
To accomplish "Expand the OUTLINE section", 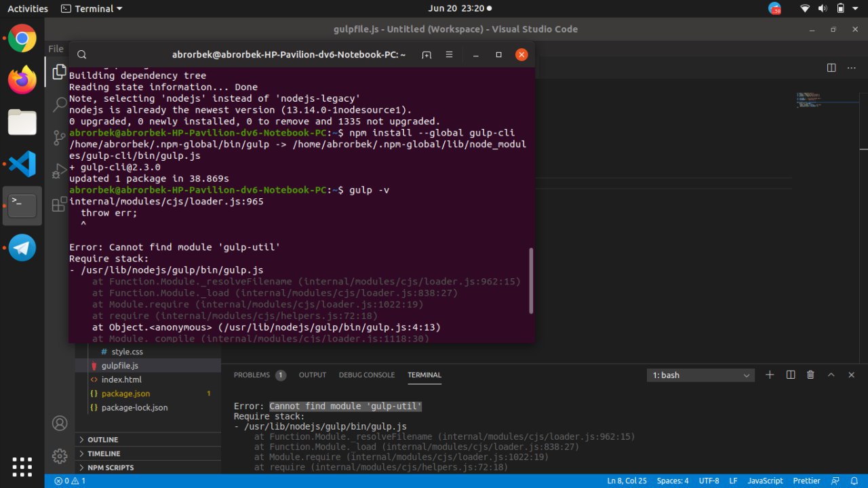I will (x=148, y=440).
